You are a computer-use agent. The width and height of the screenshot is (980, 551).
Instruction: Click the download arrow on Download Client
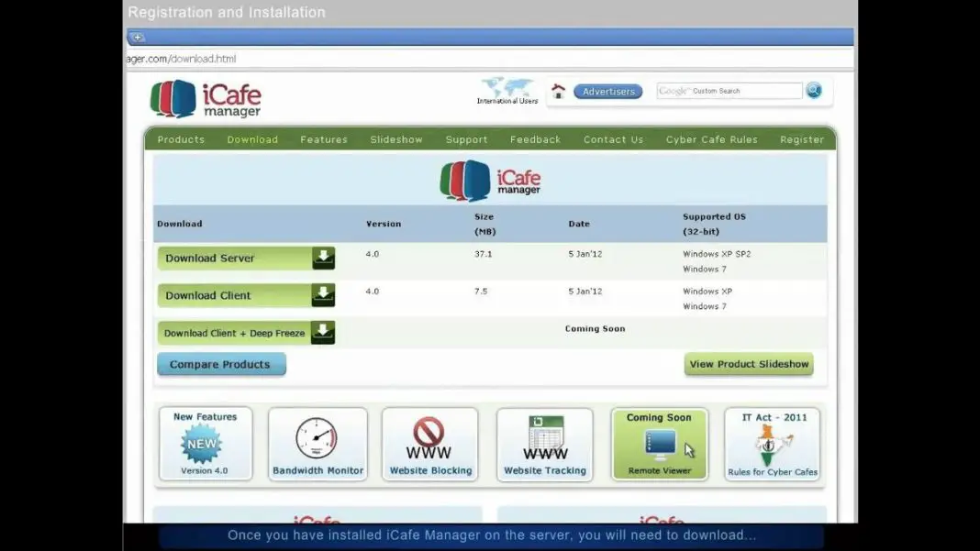click(323, 295)
